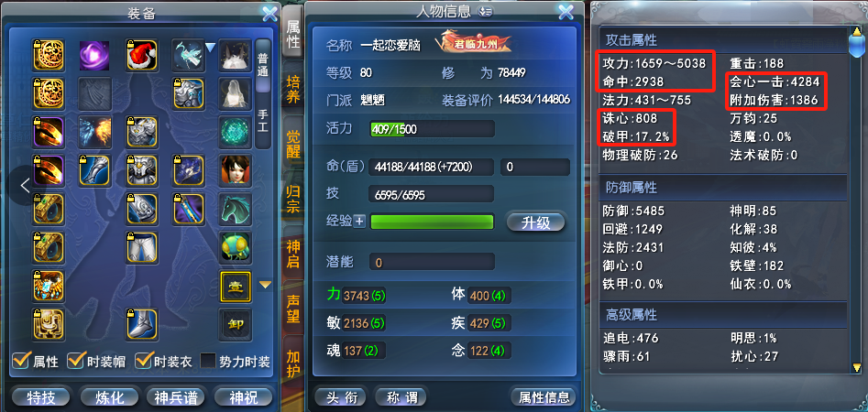The height and width of the screenshot is (412, 868).
Task: Click the 壹 equipment set icon
Action: 236,286
